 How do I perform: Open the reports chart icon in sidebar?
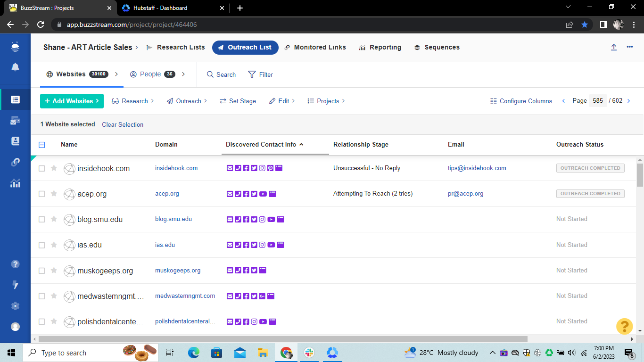(15, 183)
